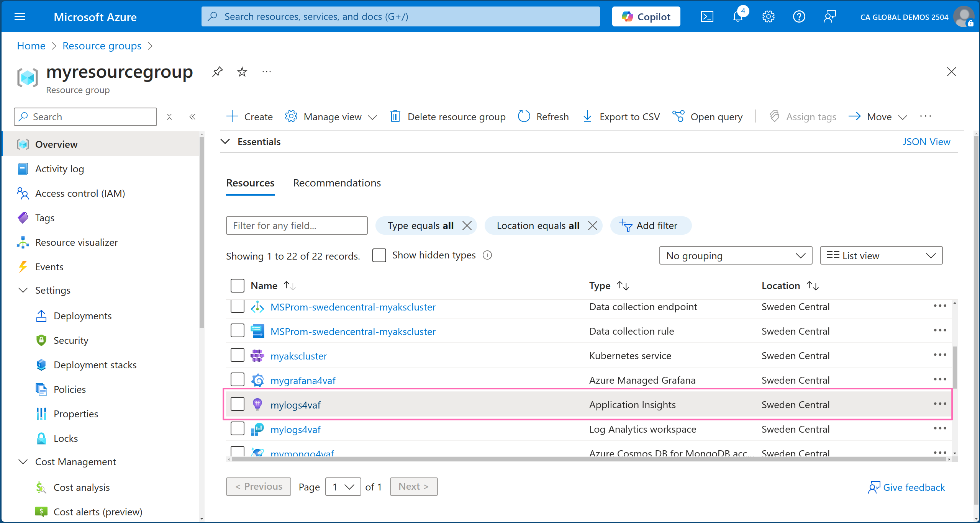Open row menu for myakscluster

coord(940,355)
